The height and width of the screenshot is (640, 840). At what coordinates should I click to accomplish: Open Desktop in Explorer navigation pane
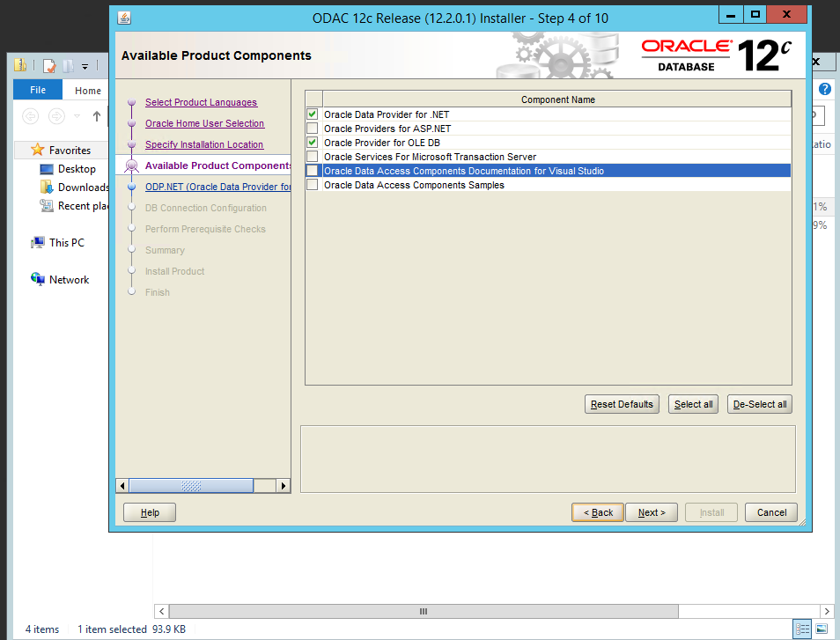pyautogui.click(x=77, y=169)
